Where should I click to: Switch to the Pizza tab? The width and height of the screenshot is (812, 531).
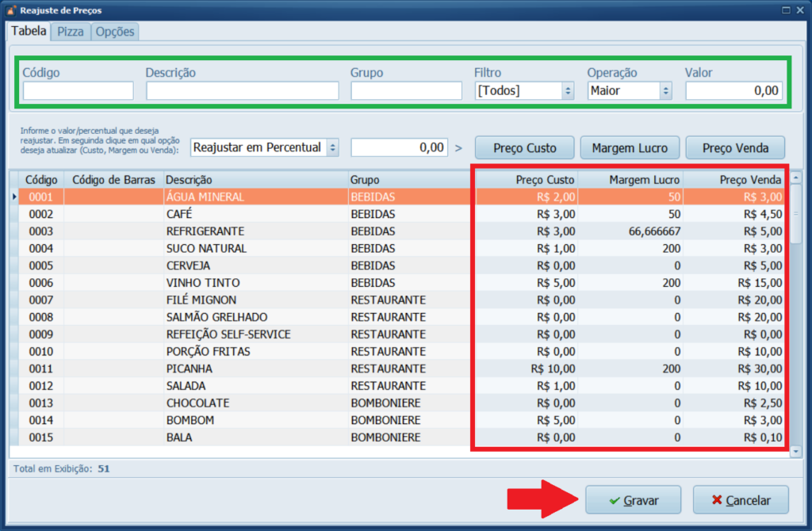[x=71, y=32]
